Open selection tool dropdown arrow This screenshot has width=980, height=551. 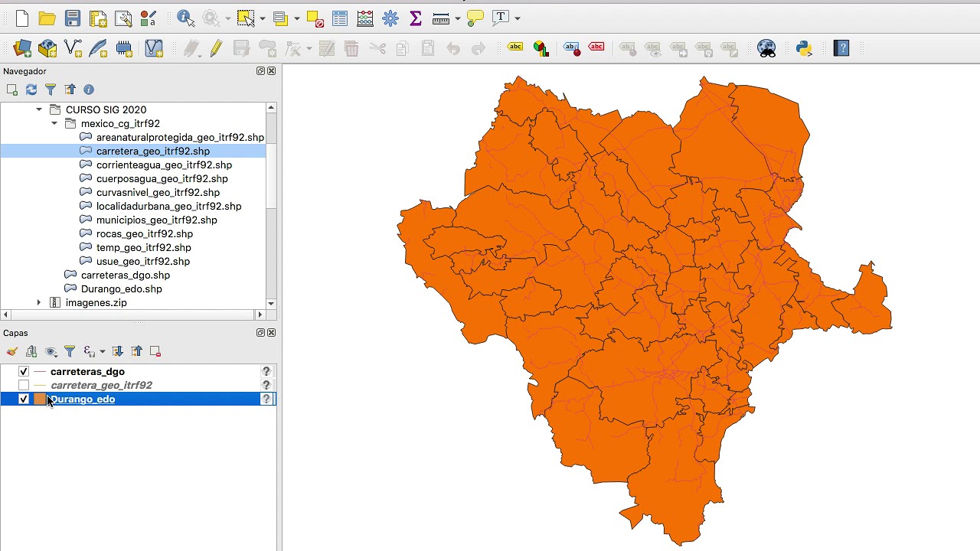coord(263,18)
